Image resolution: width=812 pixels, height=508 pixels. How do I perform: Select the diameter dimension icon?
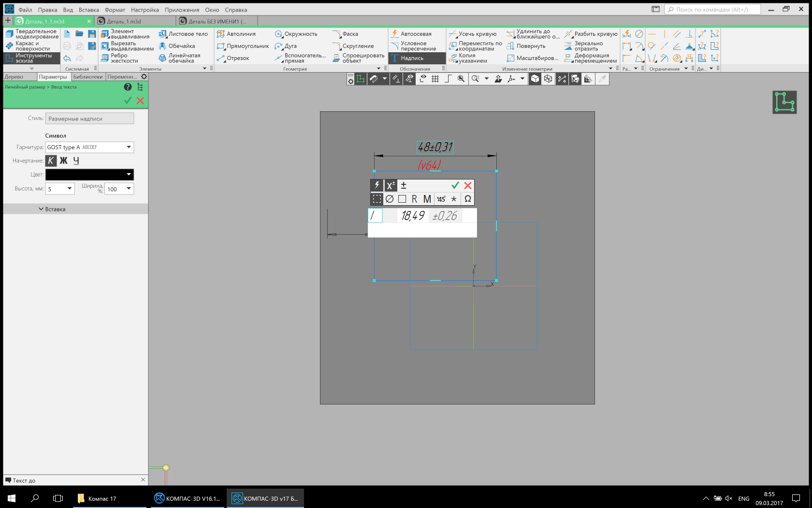(639, 34)
